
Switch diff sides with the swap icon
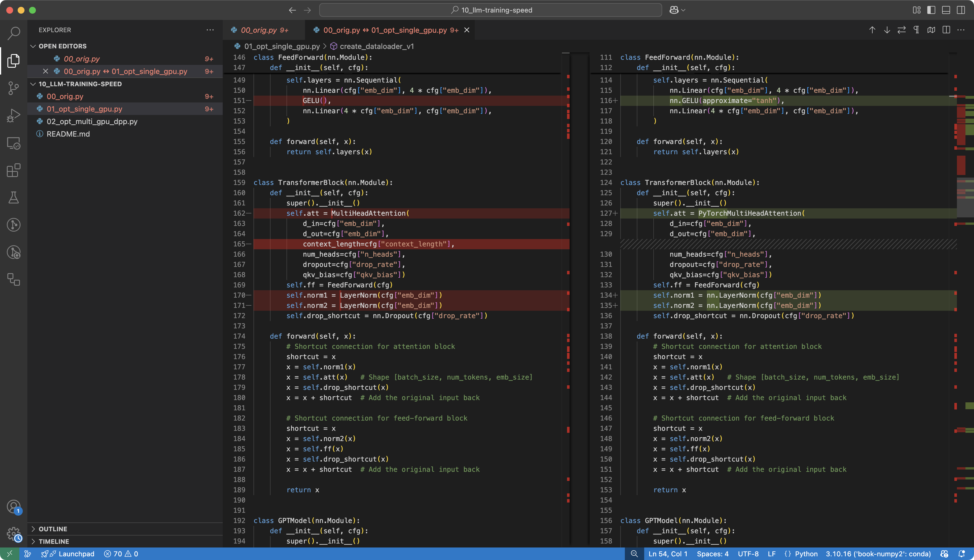[901, 30]
